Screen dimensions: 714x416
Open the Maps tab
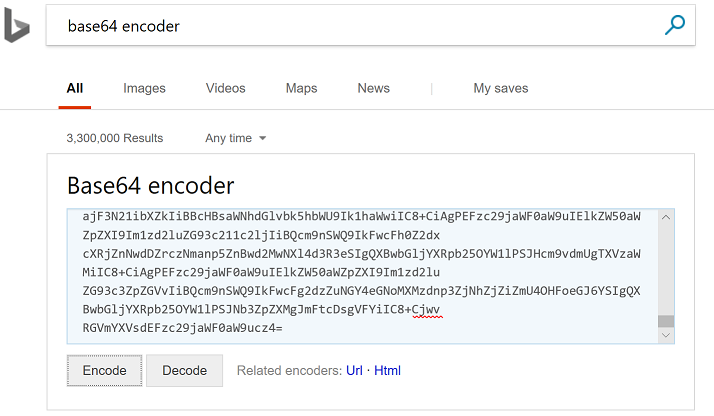(301, 88)
